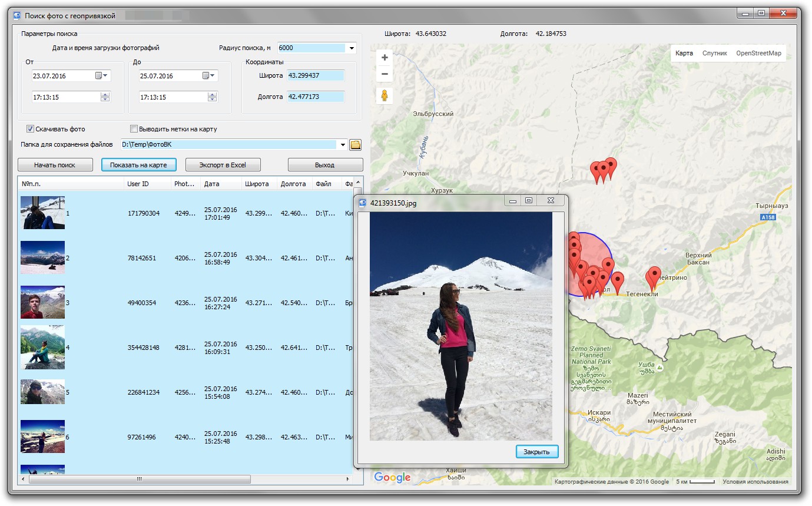
Task: Select the Street View pegman icon
Action: coord(385,95)
